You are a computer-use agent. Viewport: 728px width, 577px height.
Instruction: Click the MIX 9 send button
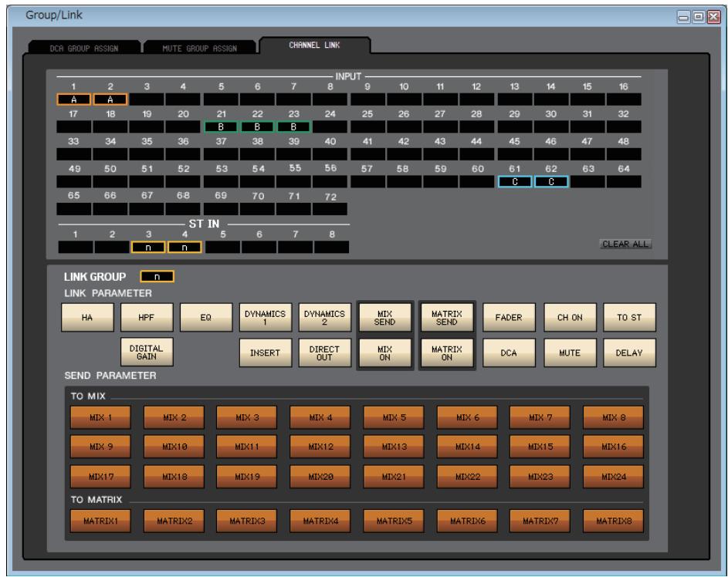click(100, 447)
